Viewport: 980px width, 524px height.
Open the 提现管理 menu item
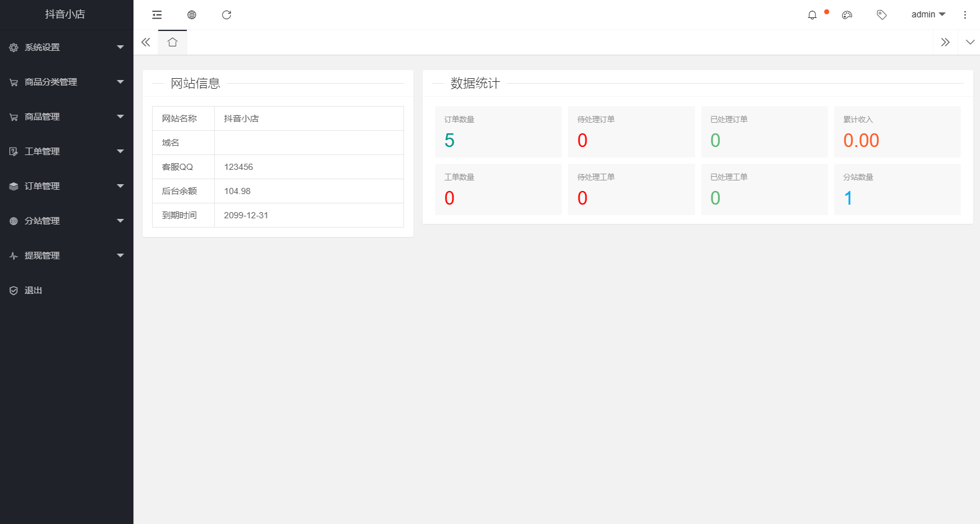[66, 255]
